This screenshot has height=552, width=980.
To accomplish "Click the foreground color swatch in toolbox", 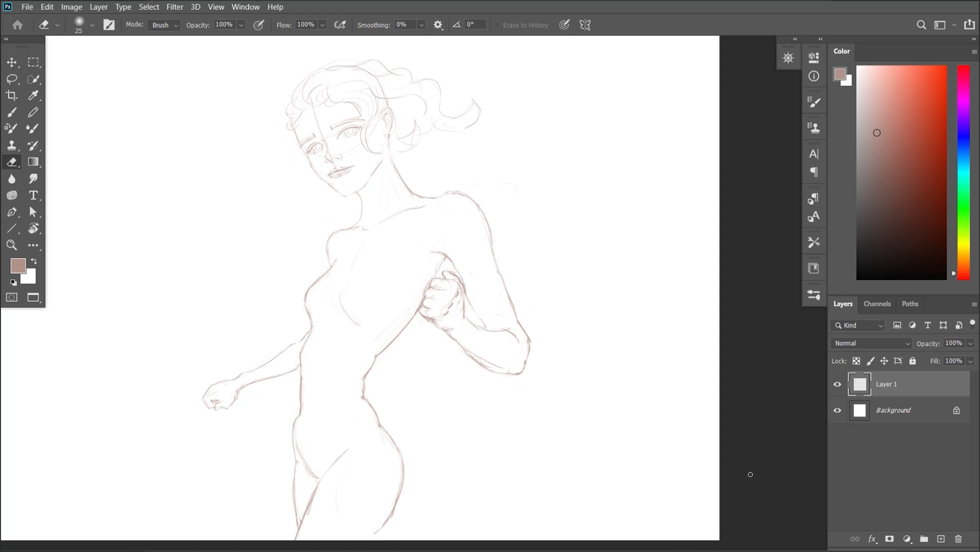I will coord(17,265).
